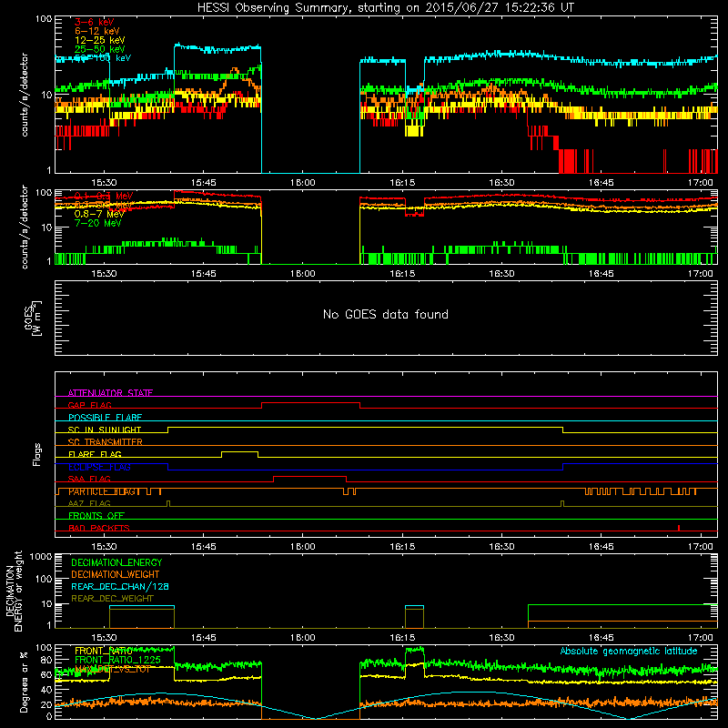Click the 1000 y-axis value on the decimation panel

coord(41,556)
